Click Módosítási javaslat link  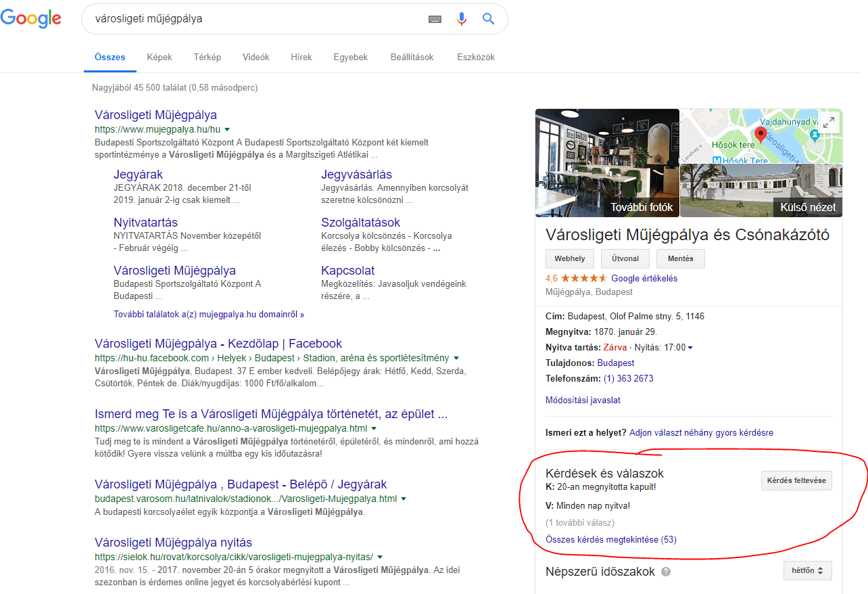point(583,400)
